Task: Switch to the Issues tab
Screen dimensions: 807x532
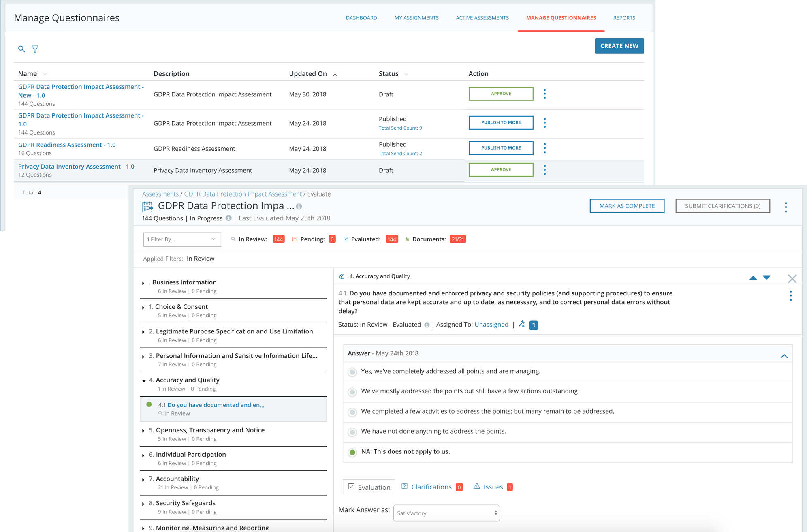Action: (493, 487)
